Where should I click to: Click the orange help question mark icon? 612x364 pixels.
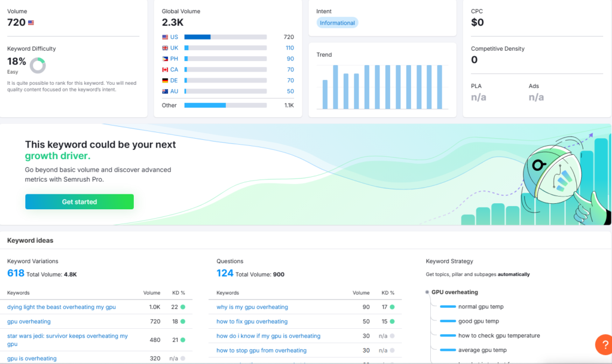point(605,345)
